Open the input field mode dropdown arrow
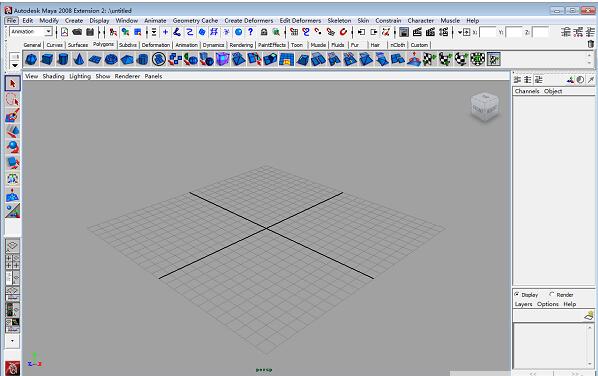Viewport: 598px width, 376px height. pyautogui.click(x=460, y=32)
